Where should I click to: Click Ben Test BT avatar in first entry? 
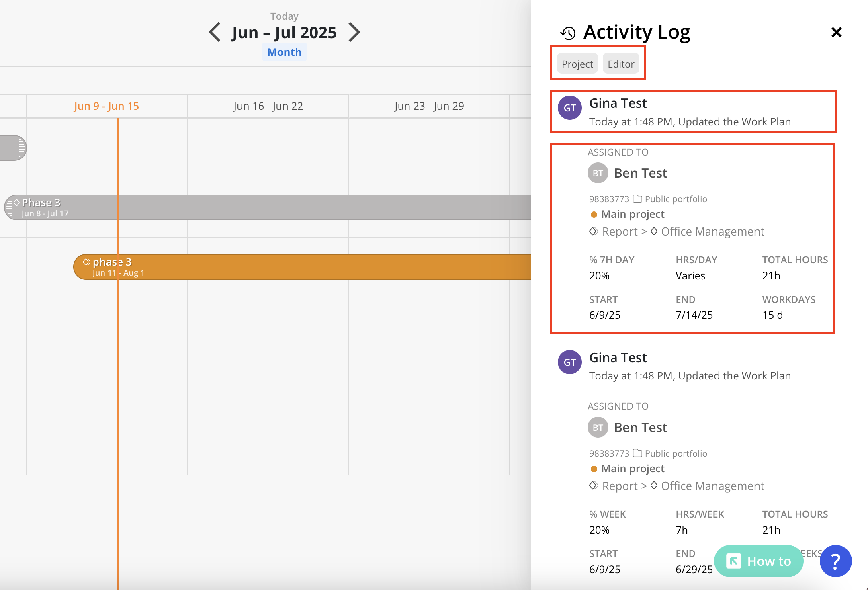[598, 173]
